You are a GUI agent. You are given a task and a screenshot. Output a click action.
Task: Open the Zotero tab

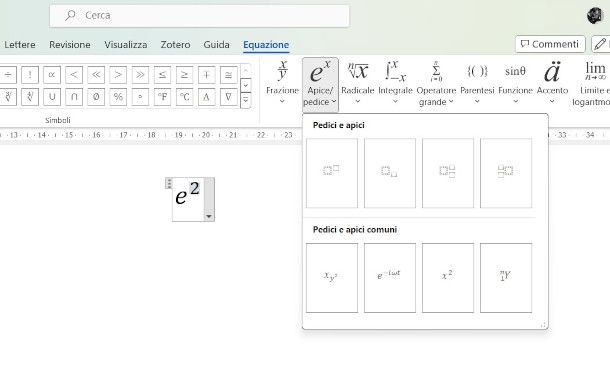pyautogui.click(x=175, y=45)
